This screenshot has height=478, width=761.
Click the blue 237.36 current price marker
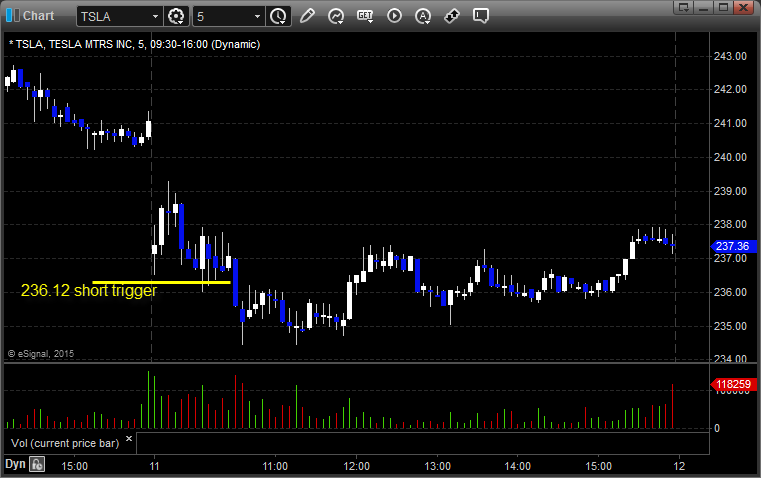733,246
